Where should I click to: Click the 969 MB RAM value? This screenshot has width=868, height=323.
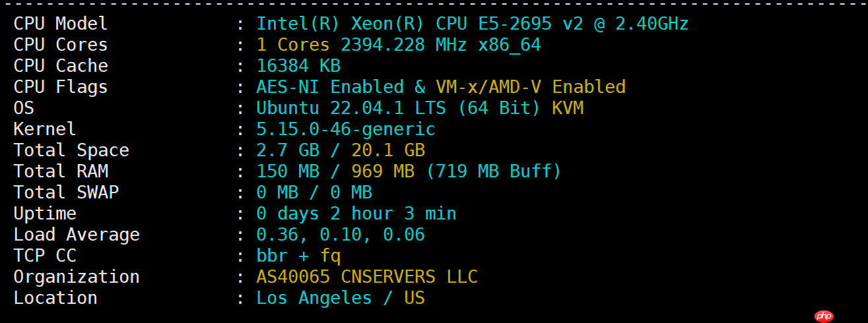click(382, 171)
